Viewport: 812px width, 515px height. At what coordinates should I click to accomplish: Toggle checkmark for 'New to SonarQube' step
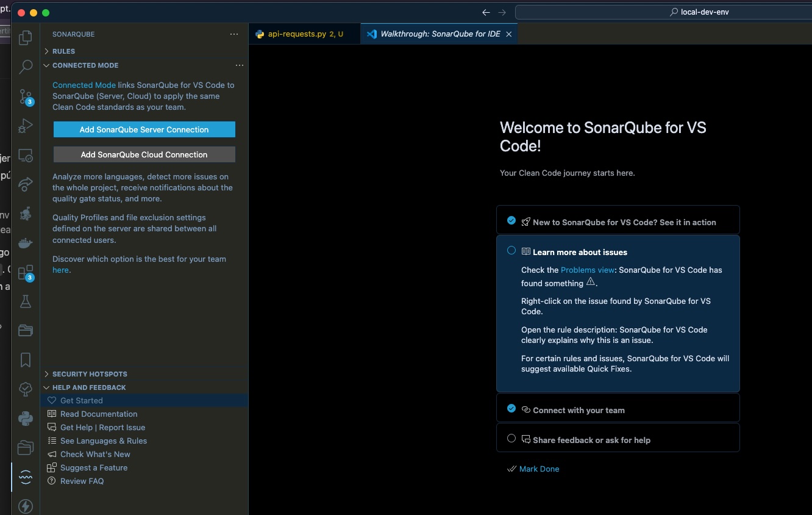point(511,220)
